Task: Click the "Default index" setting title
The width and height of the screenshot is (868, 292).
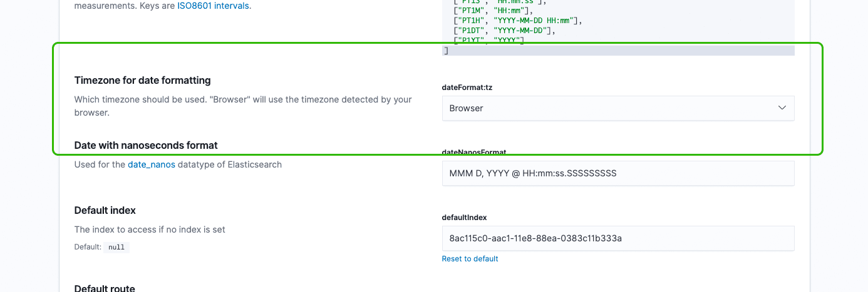Action: pyautogui.click(x=105, y=210)
